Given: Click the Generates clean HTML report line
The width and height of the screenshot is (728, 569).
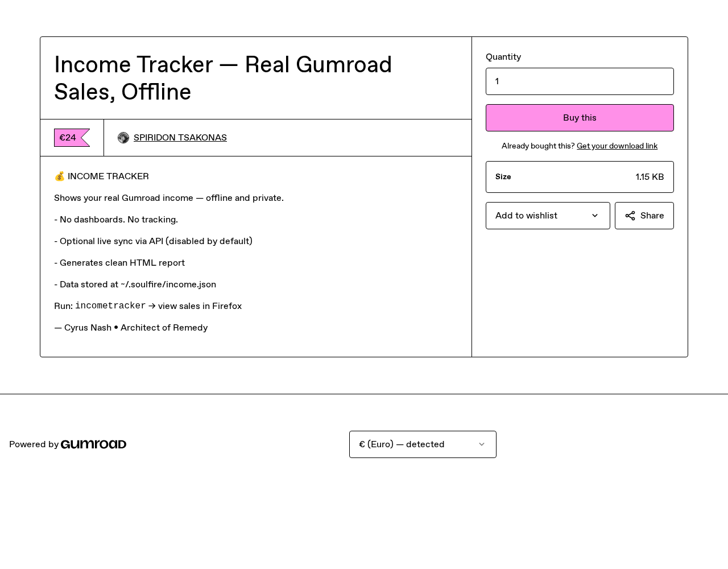Looking at the screenshot, I should coord(119,263).
